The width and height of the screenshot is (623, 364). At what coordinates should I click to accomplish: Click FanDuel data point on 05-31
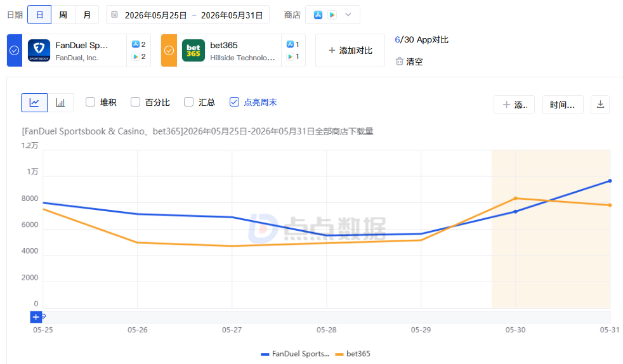[x=610, y=181]
